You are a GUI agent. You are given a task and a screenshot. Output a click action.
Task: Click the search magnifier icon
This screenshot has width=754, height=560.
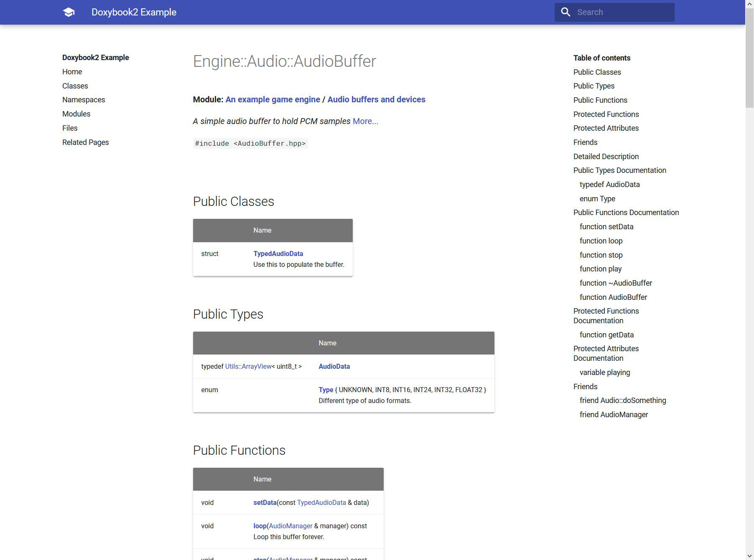click(x=565, y=12)
